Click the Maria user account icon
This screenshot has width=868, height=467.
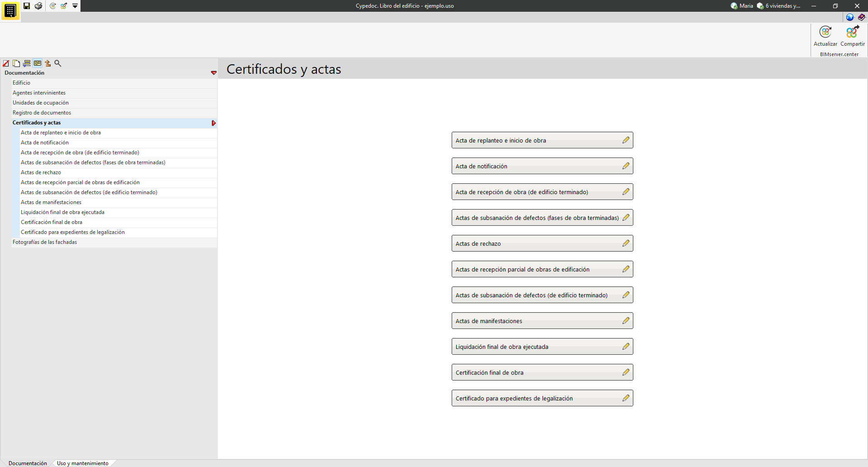pyautogui.click(x=734, y=6)
